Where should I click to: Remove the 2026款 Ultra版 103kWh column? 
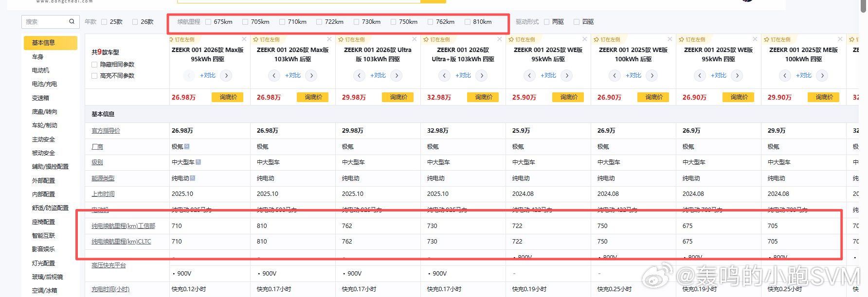pos(415,39)
